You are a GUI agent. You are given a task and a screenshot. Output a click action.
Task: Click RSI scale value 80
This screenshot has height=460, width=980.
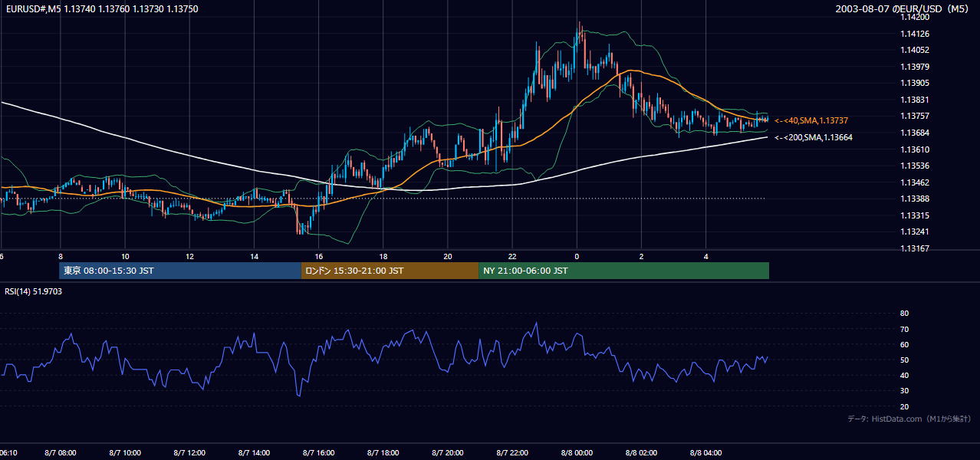(905, 314)
